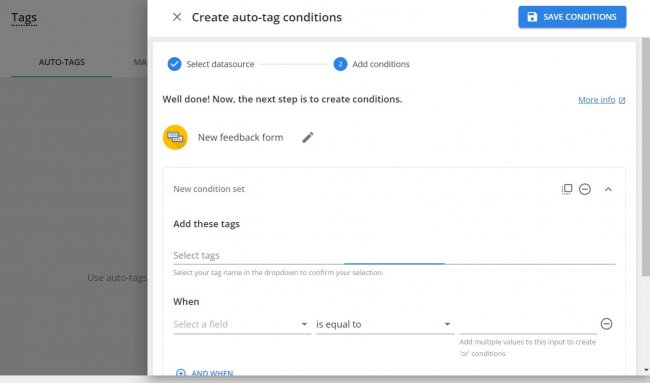
Task: Click the Select datasource step label
Action: (220, 64)
